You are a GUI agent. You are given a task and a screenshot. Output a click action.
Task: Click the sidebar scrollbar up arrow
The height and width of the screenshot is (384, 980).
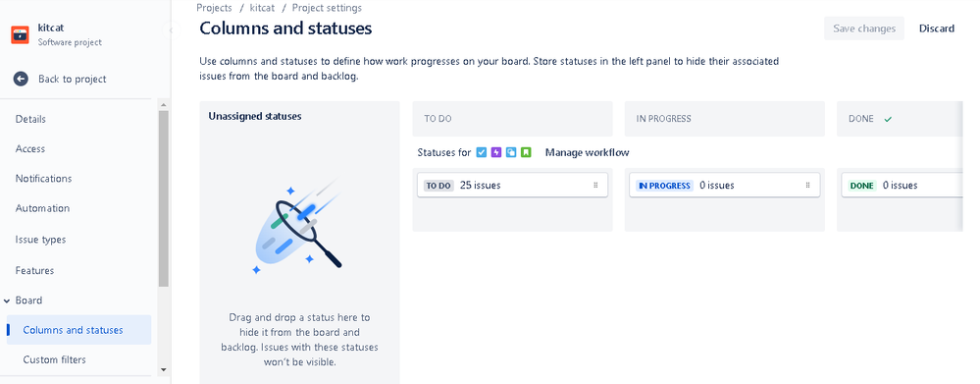click(164, 105)
